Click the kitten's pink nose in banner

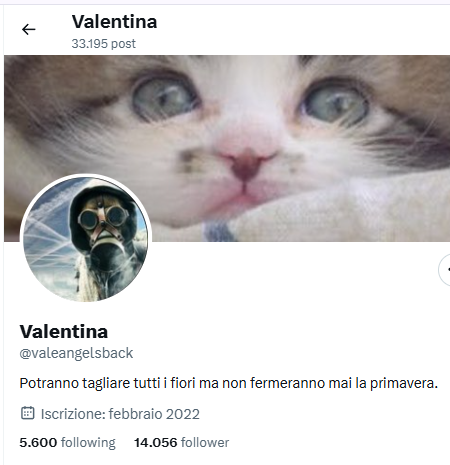[x=247, y=163]
